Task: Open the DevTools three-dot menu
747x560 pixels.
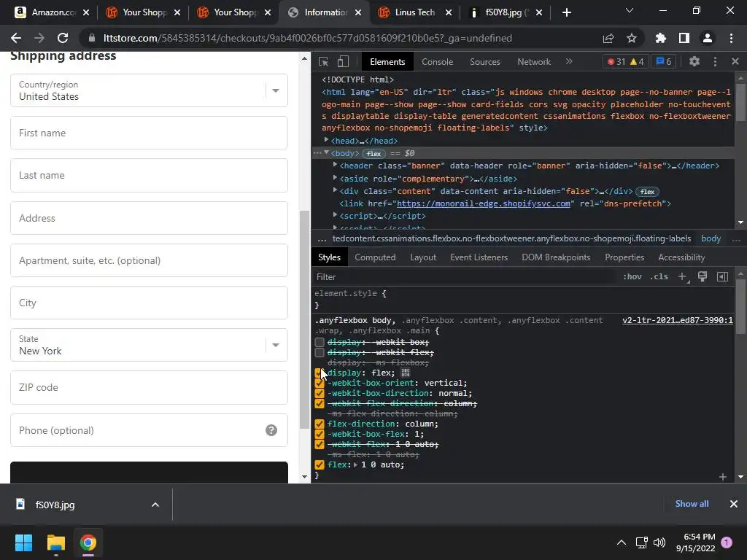Action: coord(715,61)
